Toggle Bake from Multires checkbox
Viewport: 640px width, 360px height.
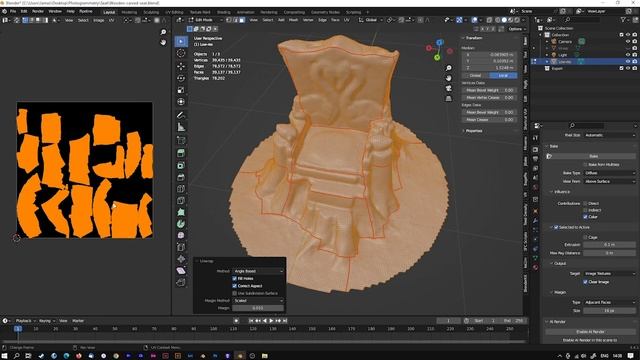585,164
